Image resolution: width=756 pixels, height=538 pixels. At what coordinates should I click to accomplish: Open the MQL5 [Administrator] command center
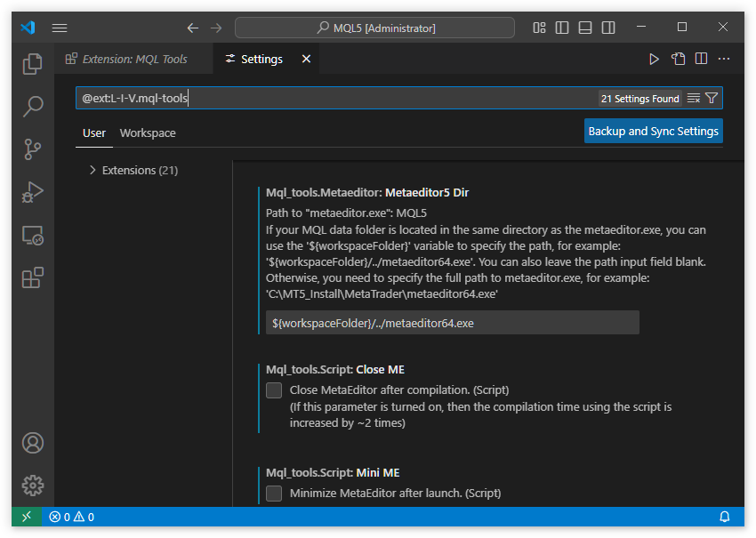[x=374, y=28]
